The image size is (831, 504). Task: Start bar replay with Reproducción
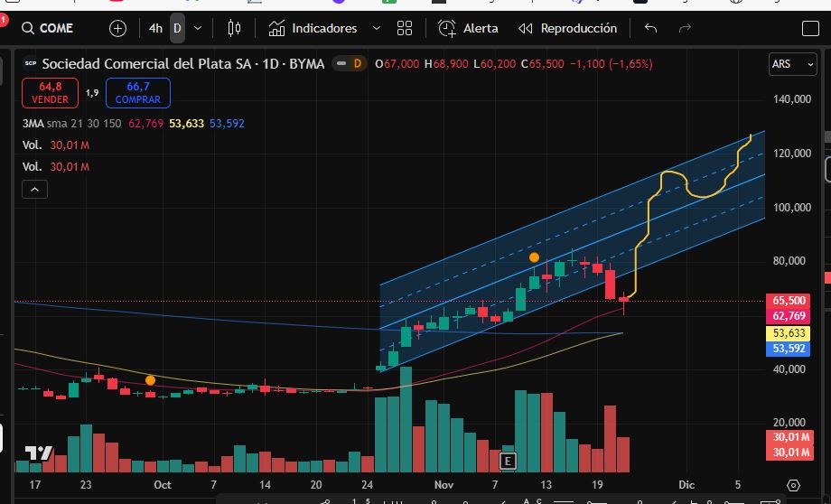coord(567,28)
